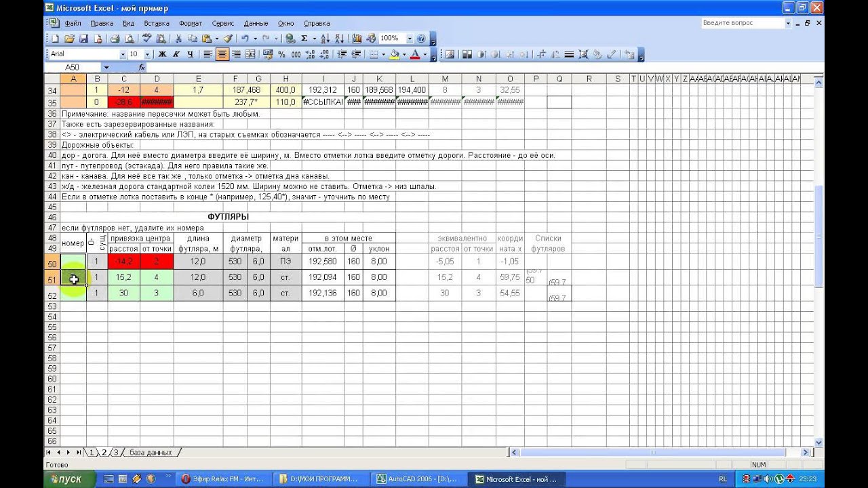Open the Файл menu
This screenshot has height=488, width=868.
coord(73,23)
